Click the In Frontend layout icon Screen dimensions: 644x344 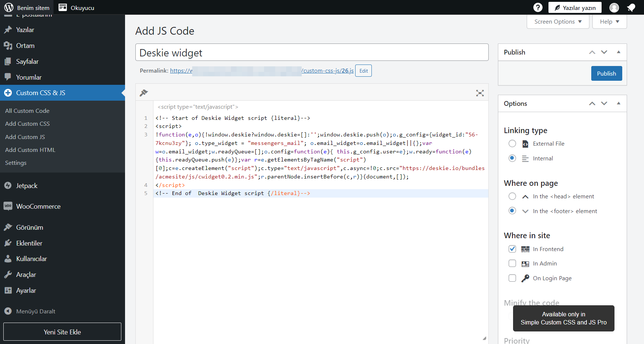525,249
